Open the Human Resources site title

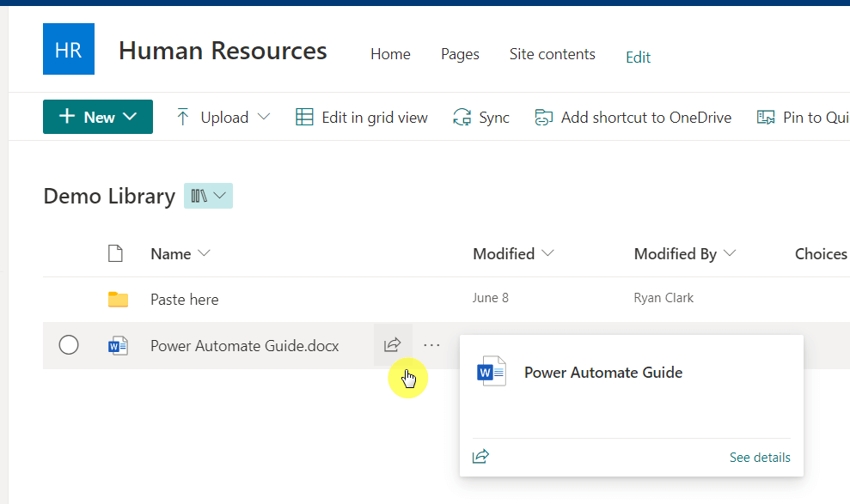pyautogui.click(x=223, y=51)
